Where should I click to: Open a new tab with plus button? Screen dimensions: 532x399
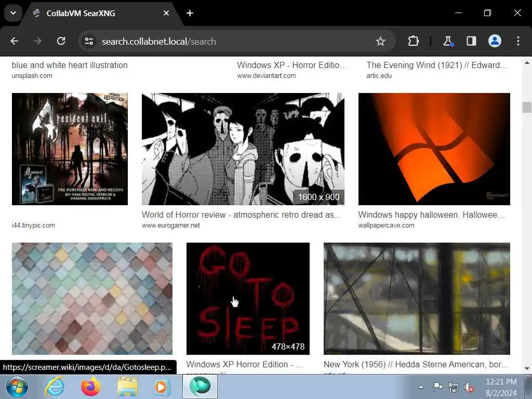coord(190,13)
